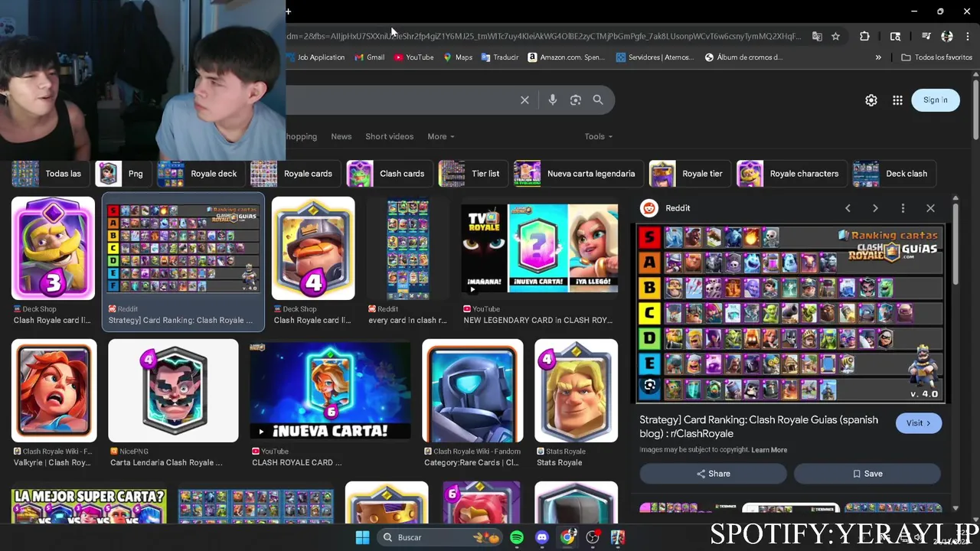Click the Chrome taskbar icon
The image size is (980, 551).
(x=567, y=537)
